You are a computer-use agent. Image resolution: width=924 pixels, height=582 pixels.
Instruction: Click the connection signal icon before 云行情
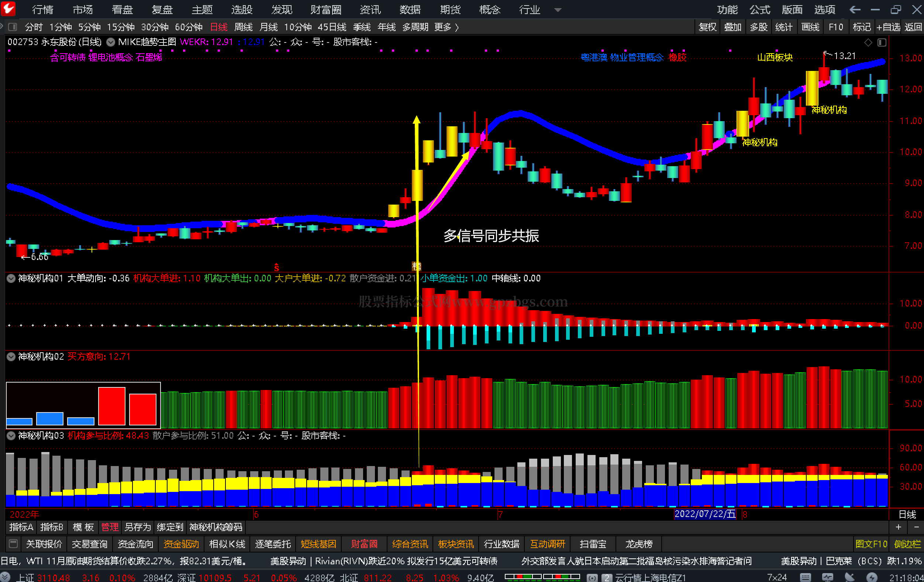click(592, 578)
